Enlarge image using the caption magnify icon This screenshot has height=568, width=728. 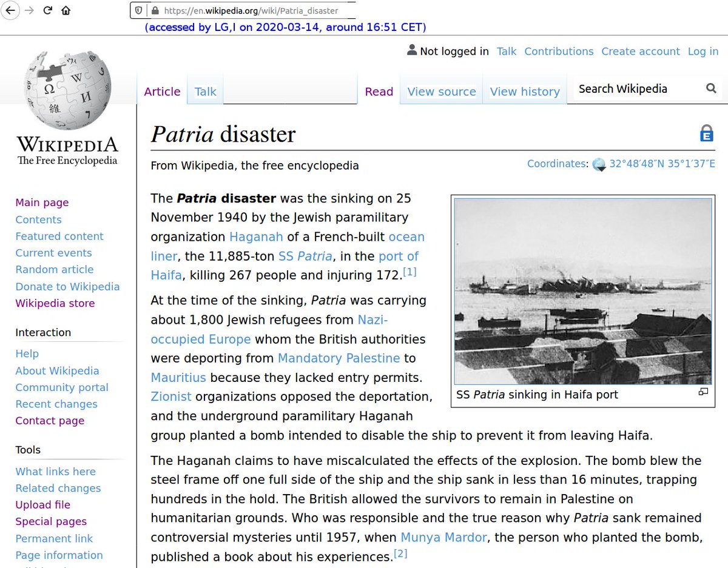click(703, 392)
